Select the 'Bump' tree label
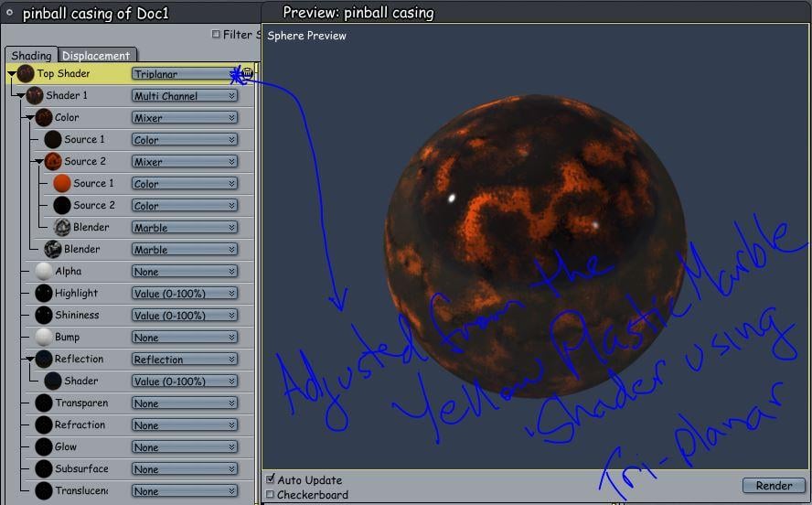The height and width of the screenshot is (505, 812). [x=68, y=338]
